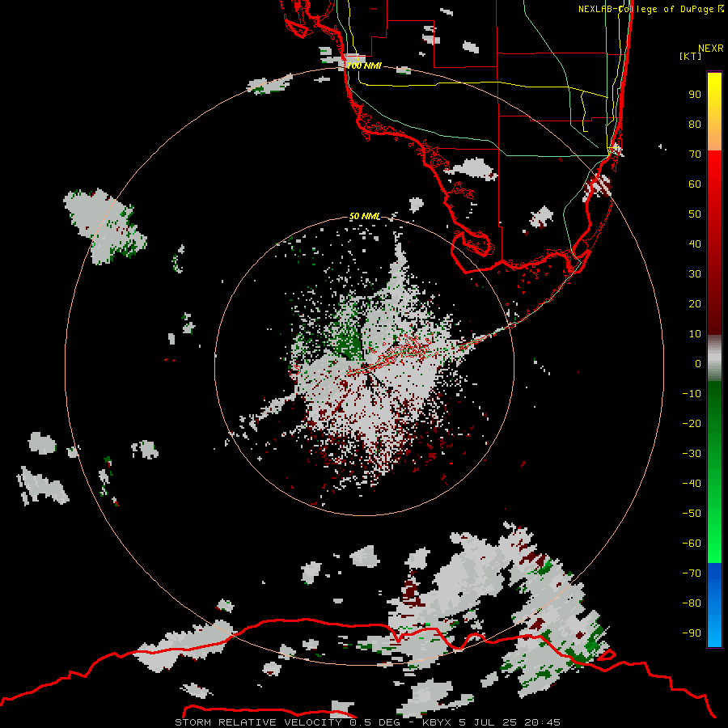Click the -40 value on the velocity scale
The image size is (728, 728).
692,484
